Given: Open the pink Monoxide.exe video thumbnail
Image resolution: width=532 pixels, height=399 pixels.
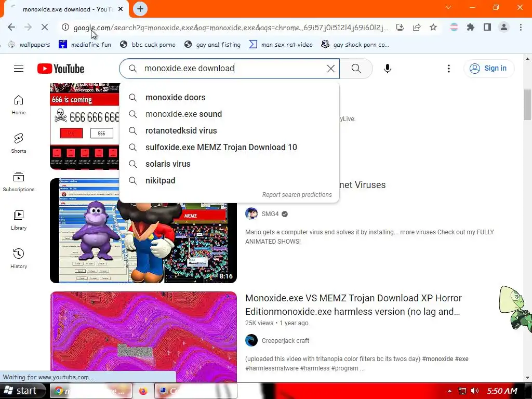Looking at the screenshot, I should (x=143, y=337).
